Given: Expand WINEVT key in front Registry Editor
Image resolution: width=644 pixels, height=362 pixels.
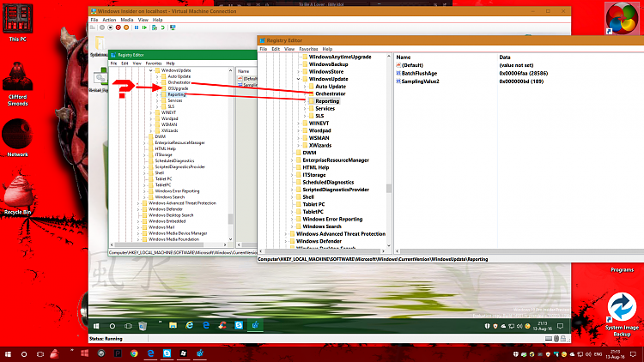Looking at the screenshot, I should tap(299, 124).
